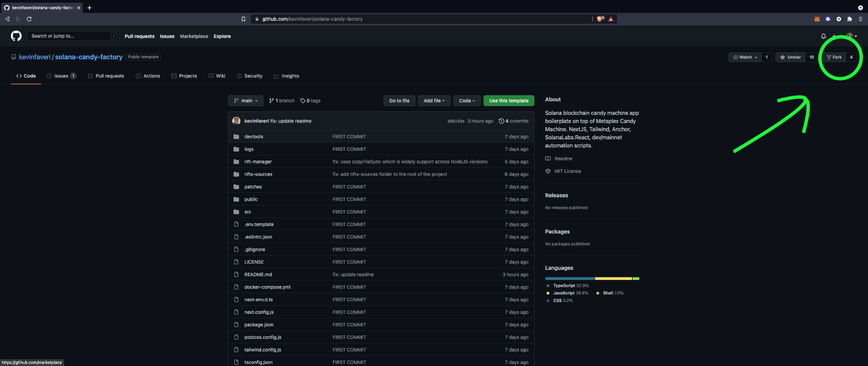Open a new browser tab
The image size is (868, 366).
coord(89,8)
